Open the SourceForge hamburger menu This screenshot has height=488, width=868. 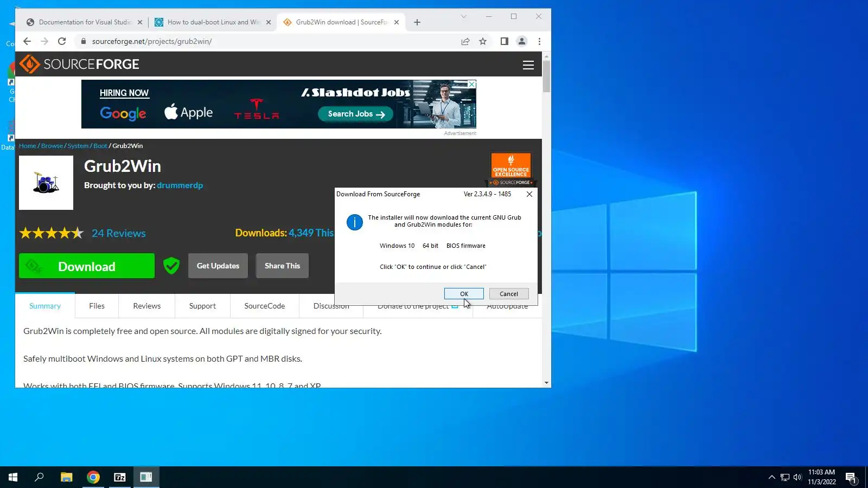click(x=528, y=65)
